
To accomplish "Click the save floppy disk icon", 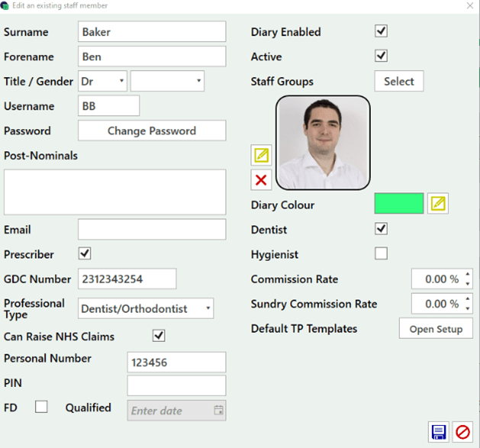I will [x=439, y=432].
